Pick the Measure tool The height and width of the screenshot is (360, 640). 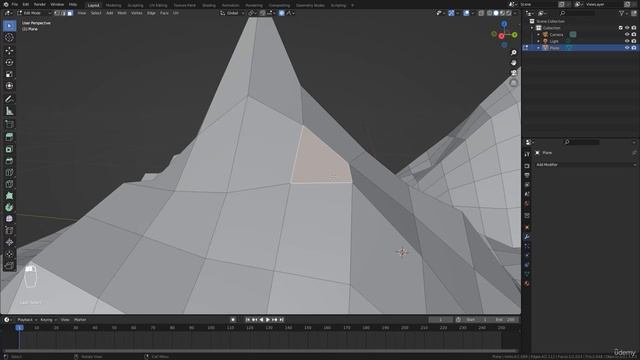click(9, 111)
